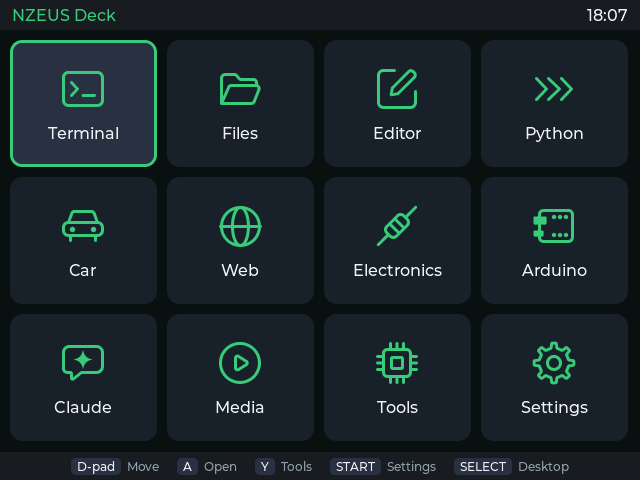Open the Files folder icon
This screenshot has height=480, width=640.
click(240, 89)
